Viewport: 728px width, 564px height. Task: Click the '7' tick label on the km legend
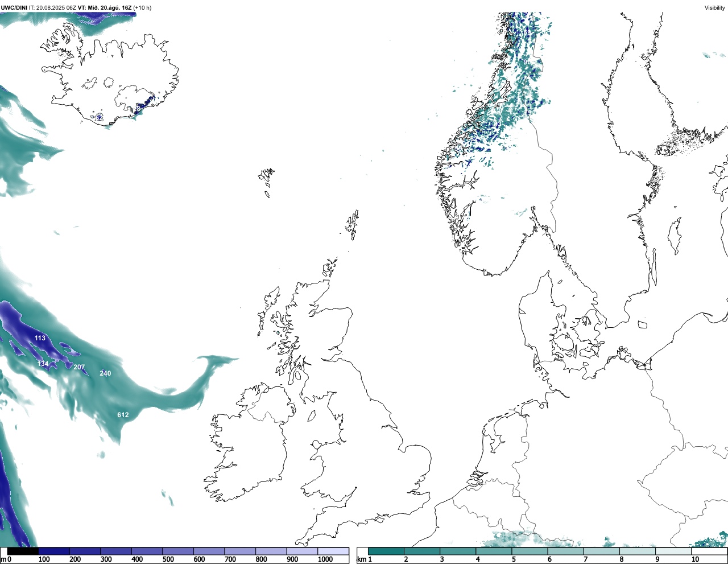click(x=586, y=559)
